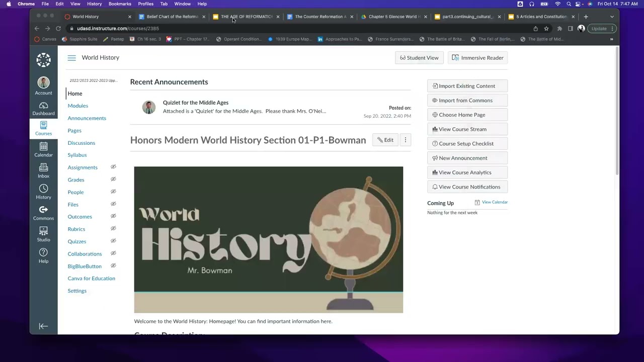Image resolution: width=644 pixels, height=362 pixels.
Task: Bookmark this page with star icon
Action: pos(546,29)
